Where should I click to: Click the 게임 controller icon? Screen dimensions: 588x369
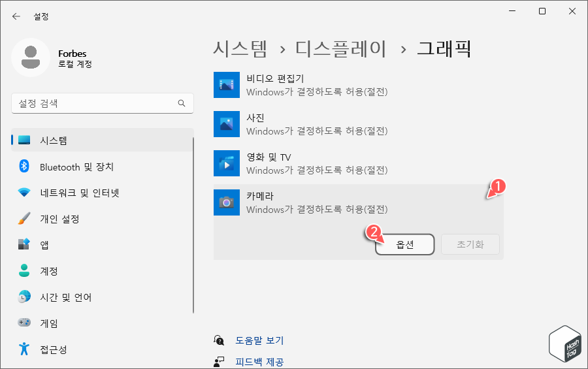(24, 323)
